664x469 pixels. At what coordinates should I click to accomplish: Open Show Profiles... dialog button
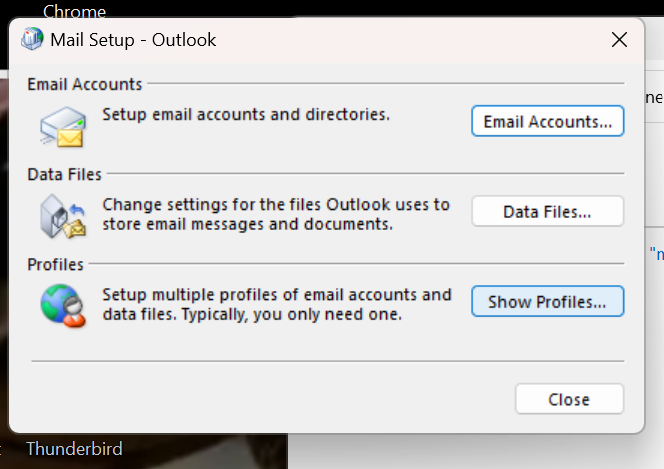pyautogui.click(x=547, y=301)
